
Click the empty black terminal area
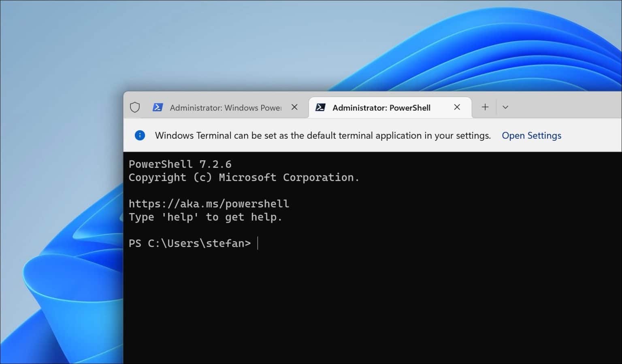(x=373, y=307)
